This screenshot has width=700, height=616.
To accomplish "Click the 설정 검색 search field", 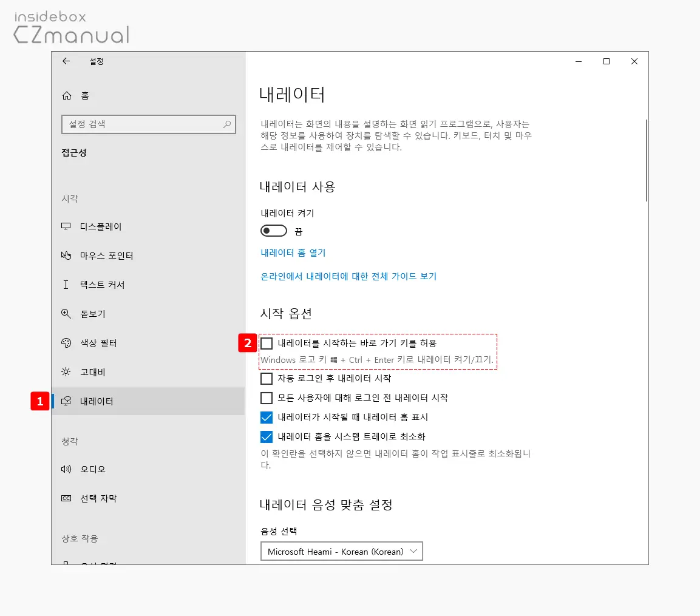I will click(149, 124).
